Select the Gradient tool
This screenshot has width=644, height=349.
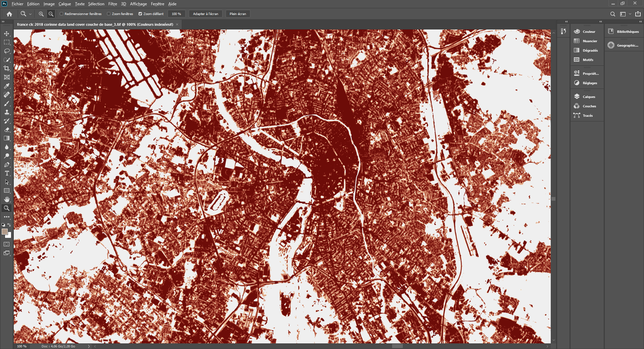tap(7, 138)
